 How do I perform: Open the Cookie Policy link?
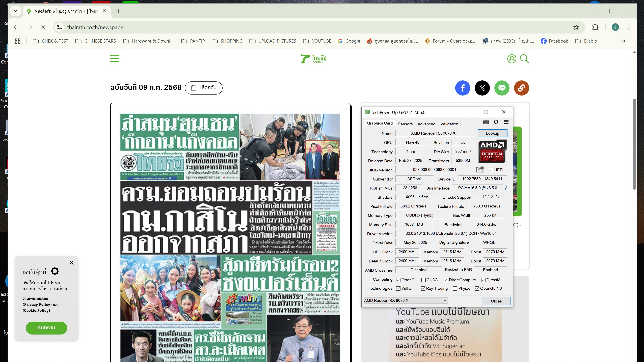pyautogui.click(x=36, y=310)
